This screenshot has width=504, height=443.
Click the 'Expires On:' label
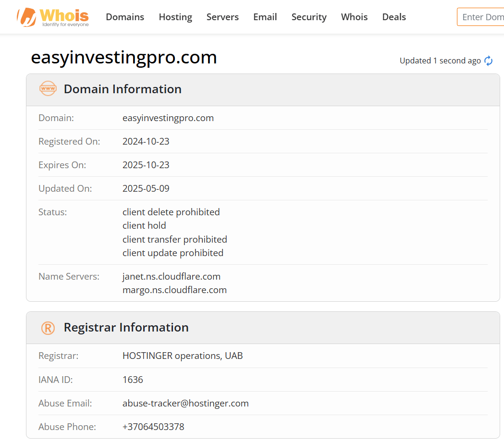pyautogui.click(x=62, y=165)
